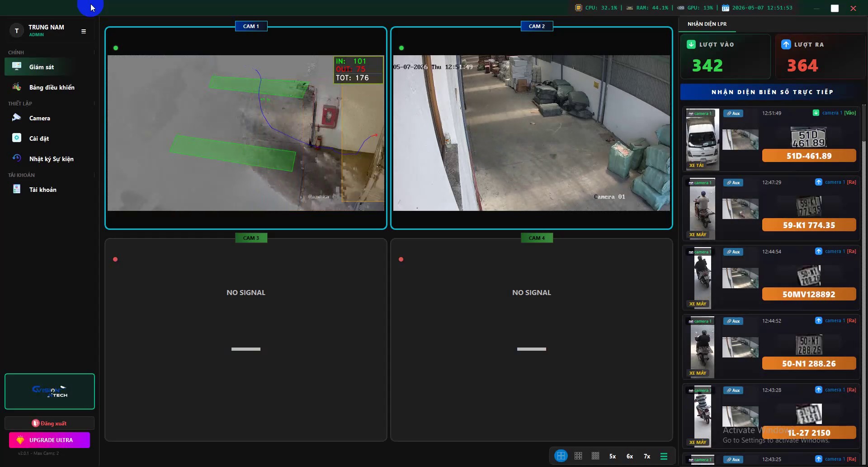This screenshot has width=868, height=467.
Task: Click the CAM 4 red status dot
Action: click(401, 259)
